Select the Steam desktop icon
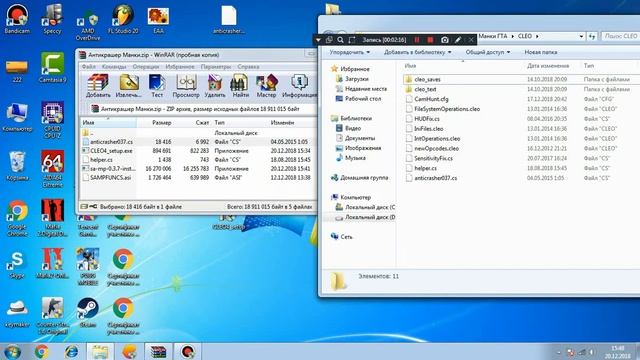Image resolution: width=640 pixels, height=360 pixels. (x=88, y=312)
